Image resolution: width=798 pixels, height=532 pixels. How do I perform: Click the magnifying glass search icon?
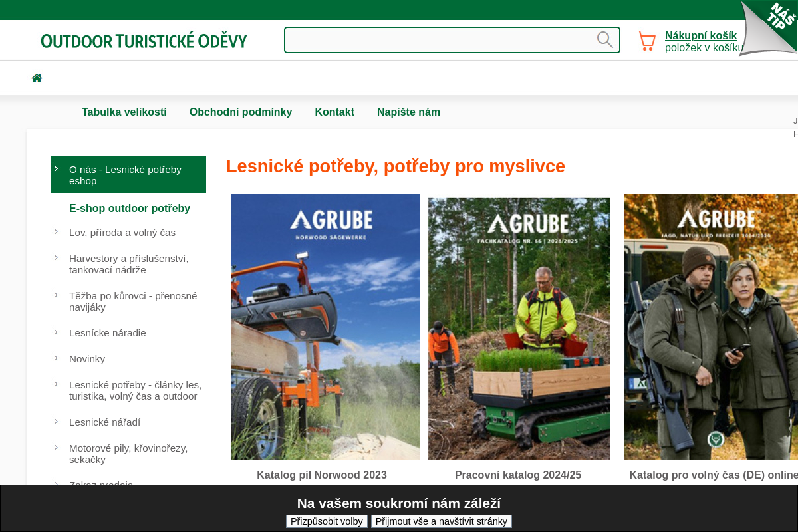click(605, 39)
